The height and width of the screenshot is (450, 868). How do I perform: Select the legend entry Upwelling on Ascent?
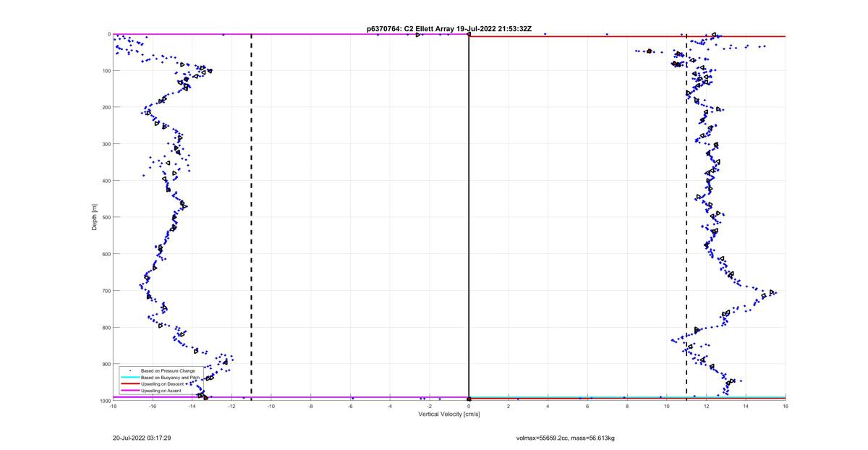coord(159,391)
